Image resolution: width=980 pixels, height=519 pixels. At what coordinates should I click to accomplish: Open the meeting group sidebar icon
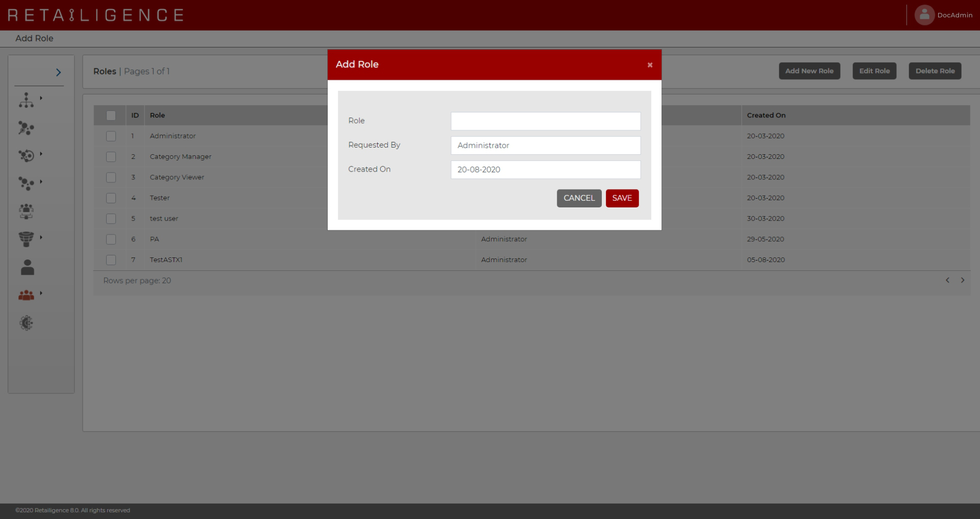[26, 211]
